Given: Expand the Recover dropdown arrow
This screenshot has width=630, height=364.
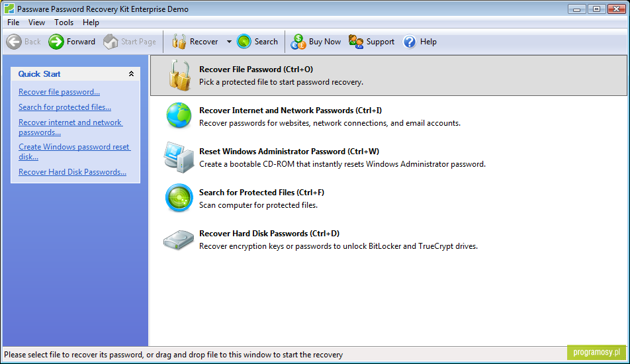Looking at the screenshot, I should 229,42.
